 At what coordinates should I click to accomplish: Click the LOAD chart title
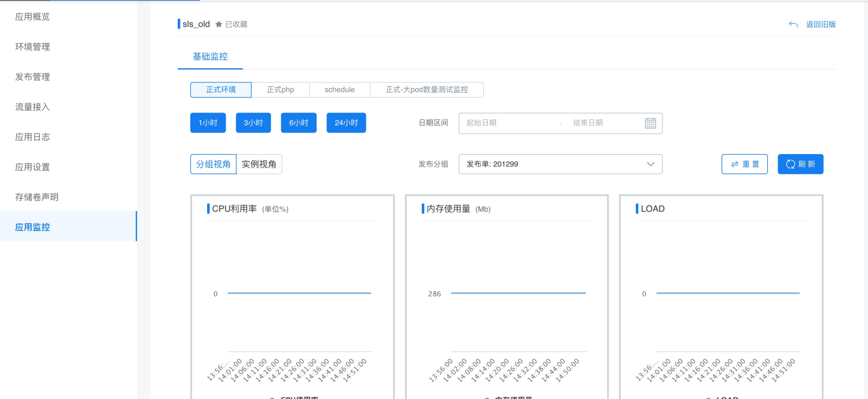(x=653, y=208)
